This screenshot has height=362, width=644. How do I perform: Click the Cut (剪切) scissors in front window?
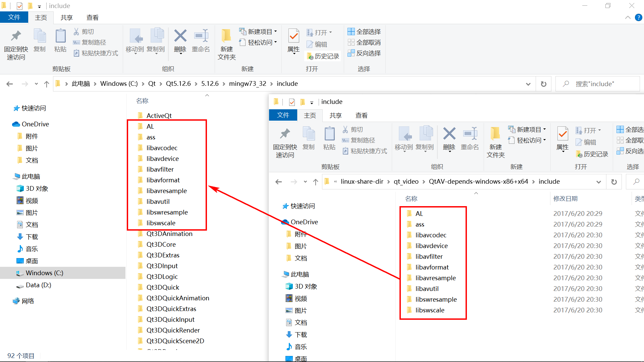point(345,129)
